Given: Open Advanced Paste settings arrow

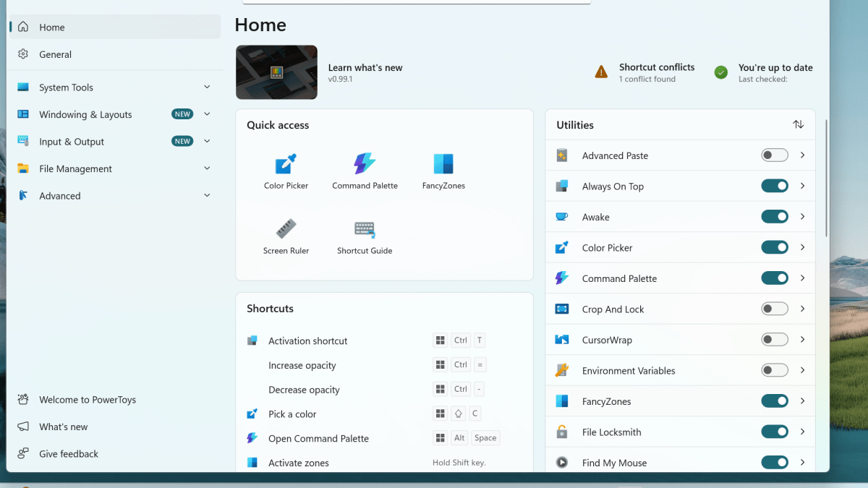Looking at the screenshot, I should (802, 155).
